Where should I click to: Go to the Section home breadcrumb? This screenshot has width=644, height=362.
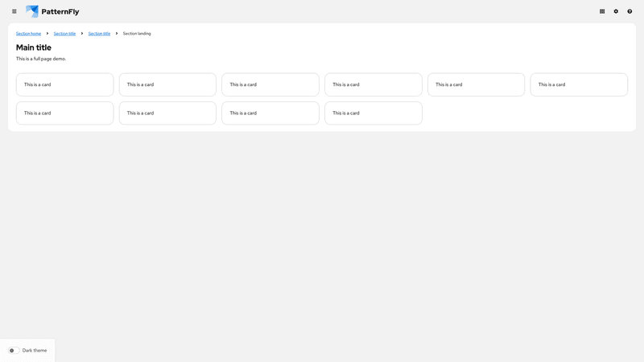tap(28, 34)
